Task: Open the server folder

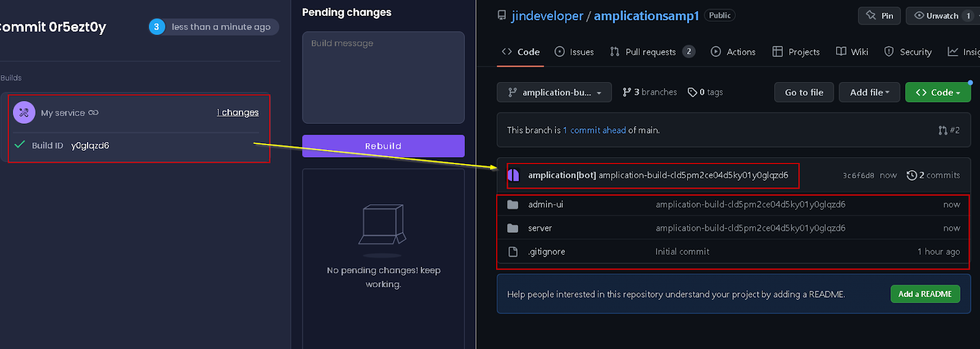Action: pos(540,228)
